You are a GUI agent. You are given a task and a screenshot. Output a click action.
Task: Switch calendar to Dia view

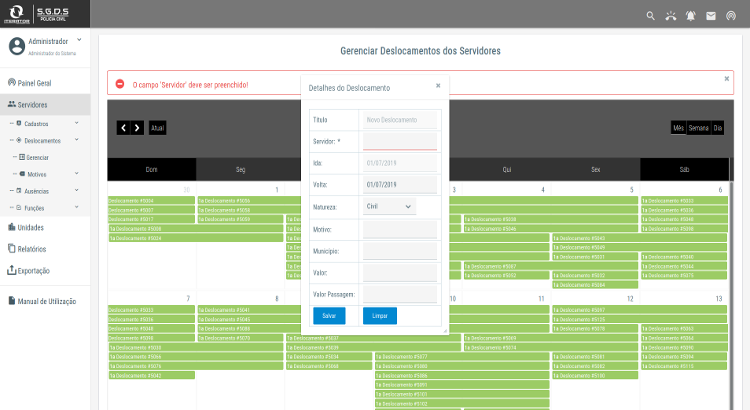pos(717,128)
